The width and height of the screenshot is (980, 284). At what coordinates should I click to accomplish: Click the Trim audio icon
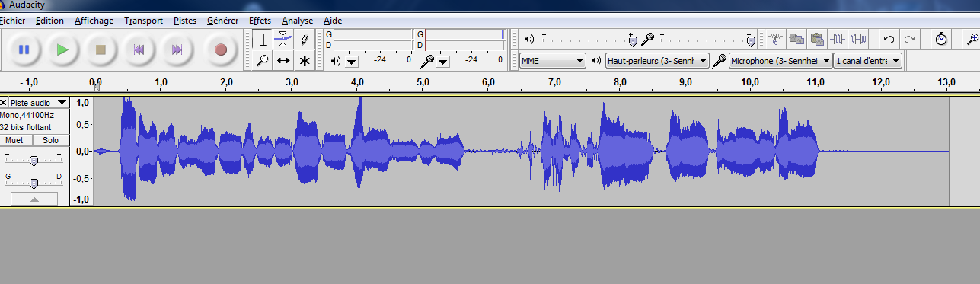[838, 39]
